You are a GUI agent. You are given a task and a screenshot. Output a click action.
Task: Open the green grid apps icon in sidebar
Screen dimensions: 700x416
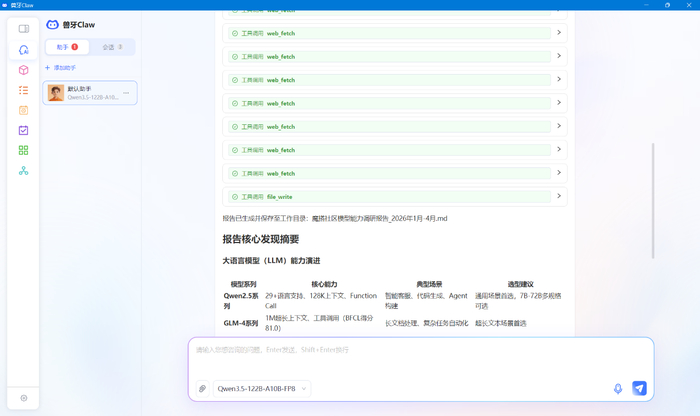click(23, 150)
